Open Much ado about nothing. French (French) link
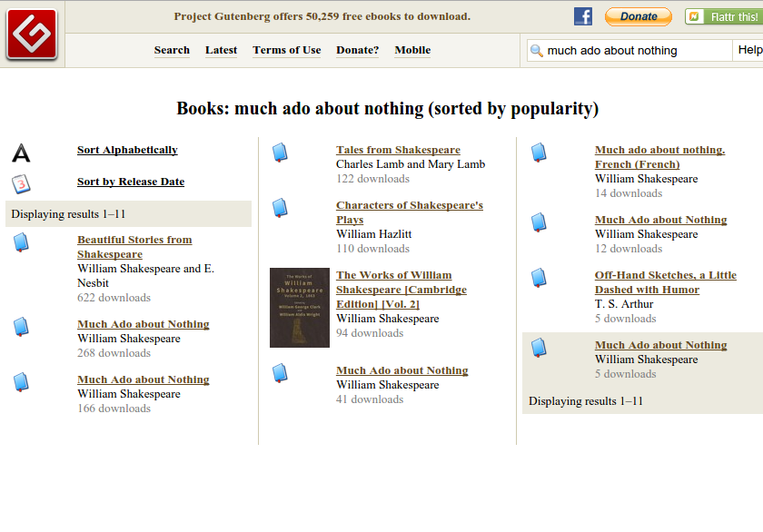Viewport: 763px width, 532px height. pos(659,157)
